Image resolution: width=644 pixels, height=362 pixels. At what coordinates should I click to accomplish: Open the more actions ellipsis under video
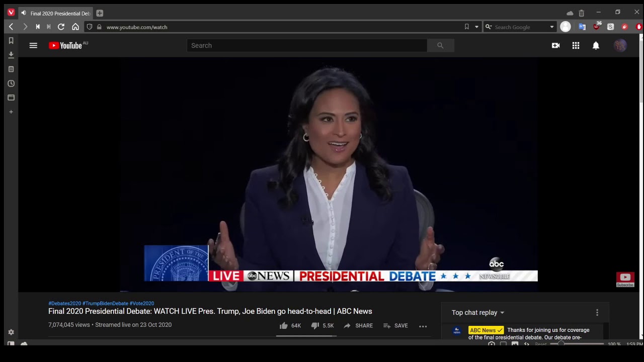(x=423, y=326)
